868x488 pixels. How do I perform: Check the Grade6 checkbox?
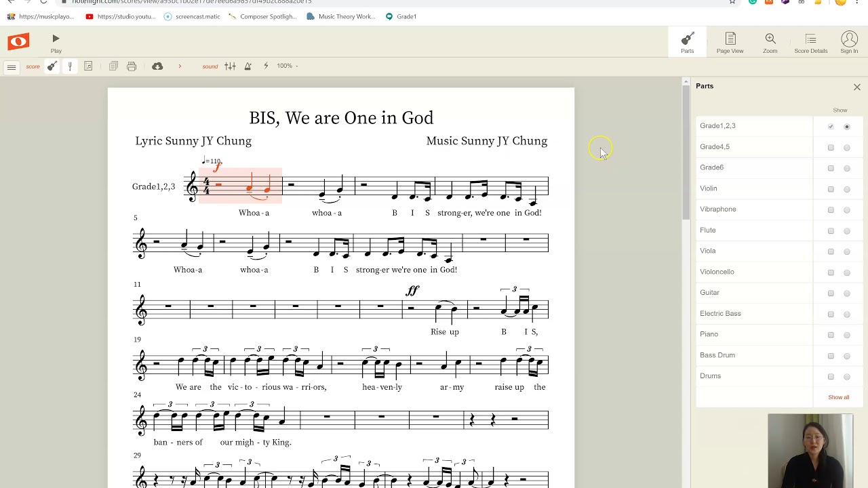click(831, 168)
